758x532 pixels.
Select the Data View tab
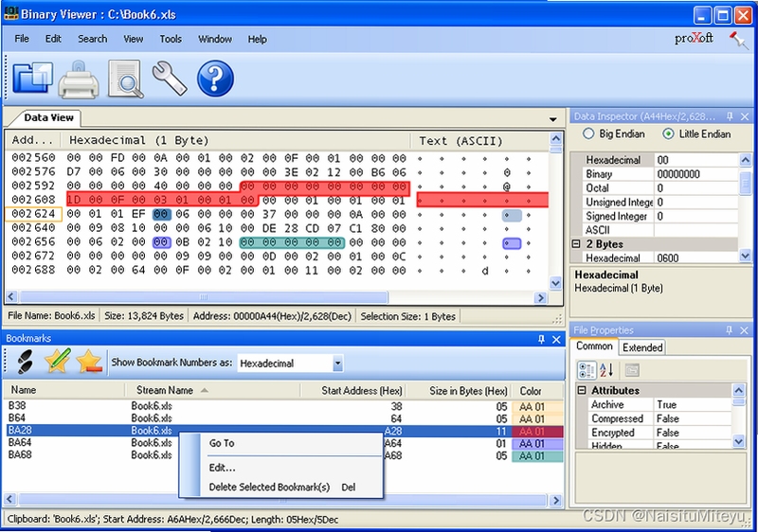pyautogui.click(x=48, y=117)
